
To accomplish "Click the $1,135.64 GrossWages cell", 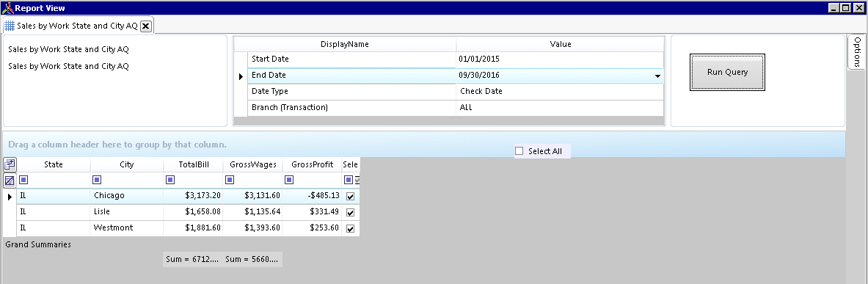I will [253, 212].
